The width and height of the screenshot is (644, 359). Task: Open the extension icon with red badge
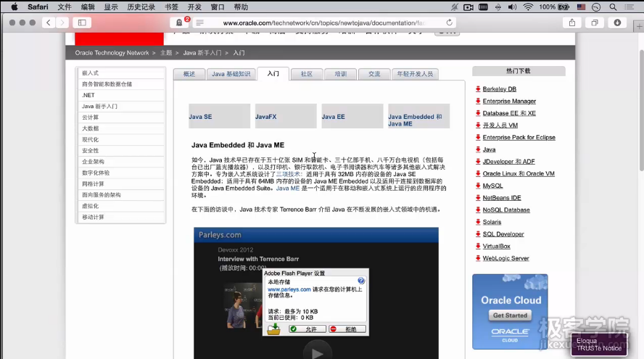(x=179, y=22)
